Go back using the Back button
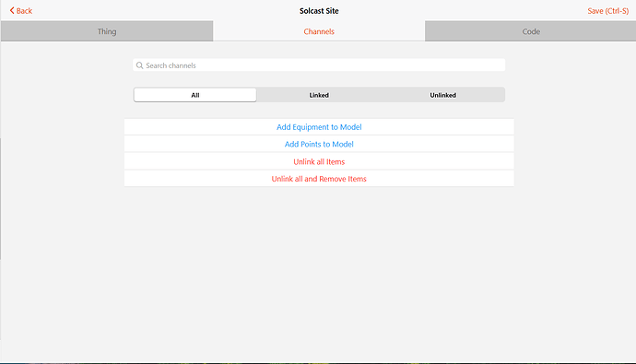Viewport: 636px width, 364px height. point(20,10)
